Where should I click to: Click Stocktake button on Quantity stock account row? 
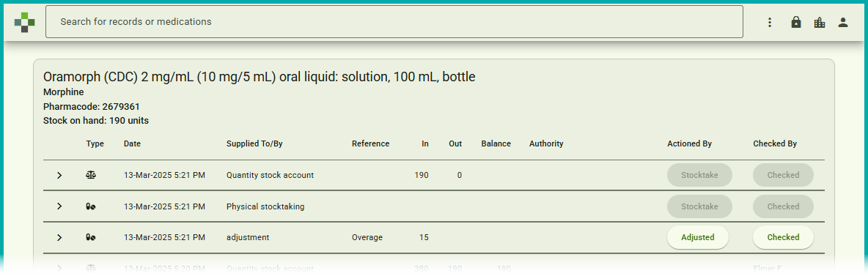699,175
